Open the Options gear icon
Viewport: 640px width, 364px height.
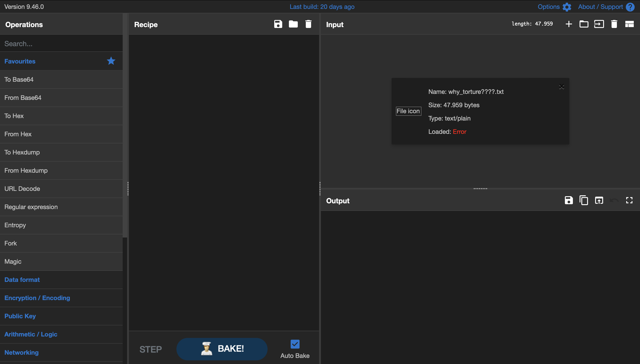pyautogui.click(x=567, y=7)
